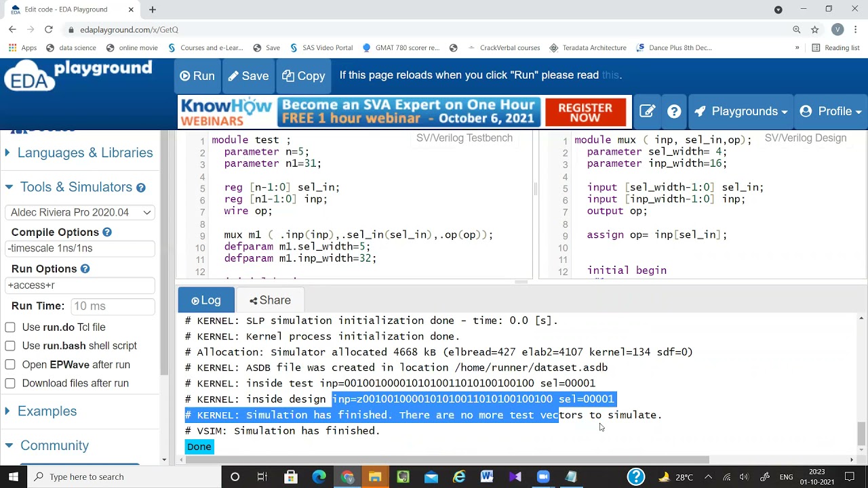
Task: Open the Mail app from taskbar
Action: (x=431, y=477)
